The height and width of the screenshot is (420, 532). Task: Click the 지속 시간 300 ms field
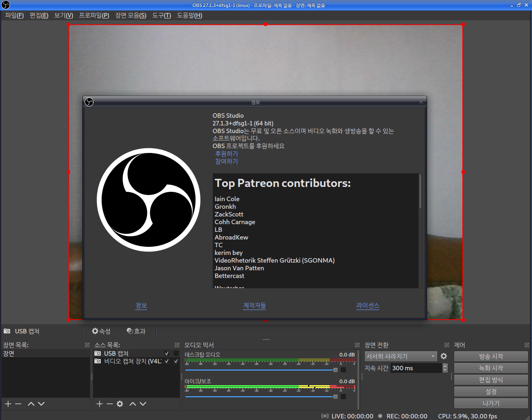pyautogui.click(x=416, y=368)
